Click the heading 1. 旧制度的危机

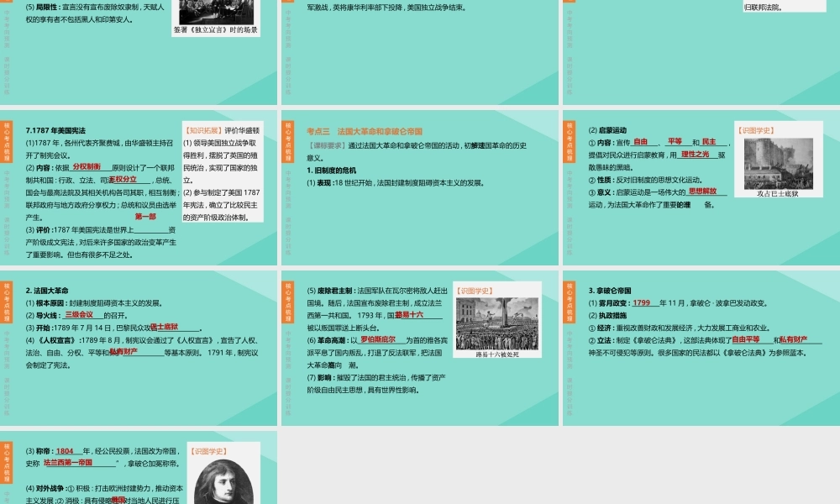(x=332, y=171)
